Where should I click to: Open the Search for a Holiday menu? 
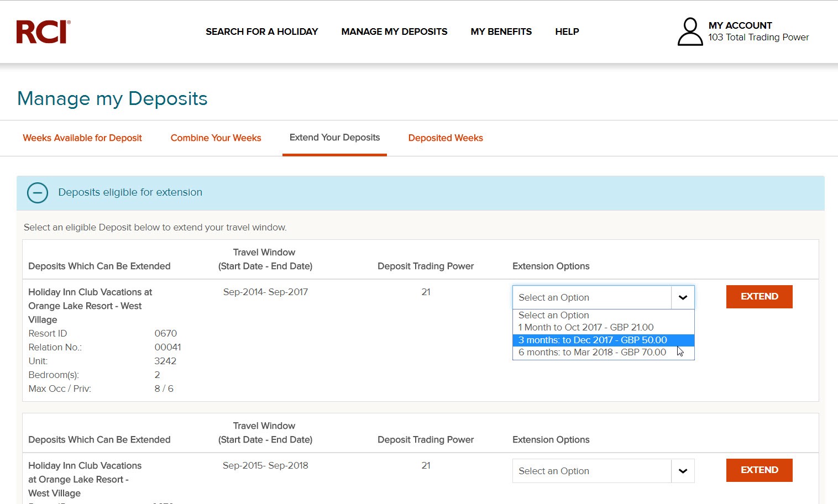click(262, 32)
